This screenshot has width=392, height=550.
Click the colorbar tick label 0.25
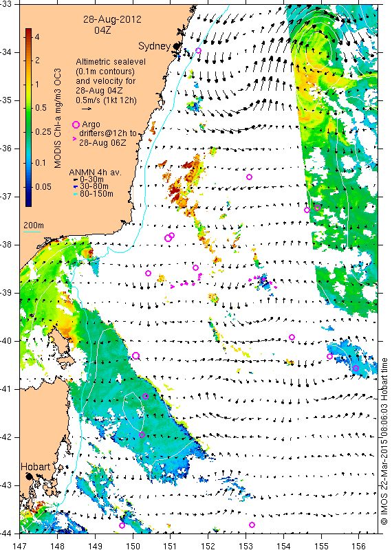click(43, 131)
